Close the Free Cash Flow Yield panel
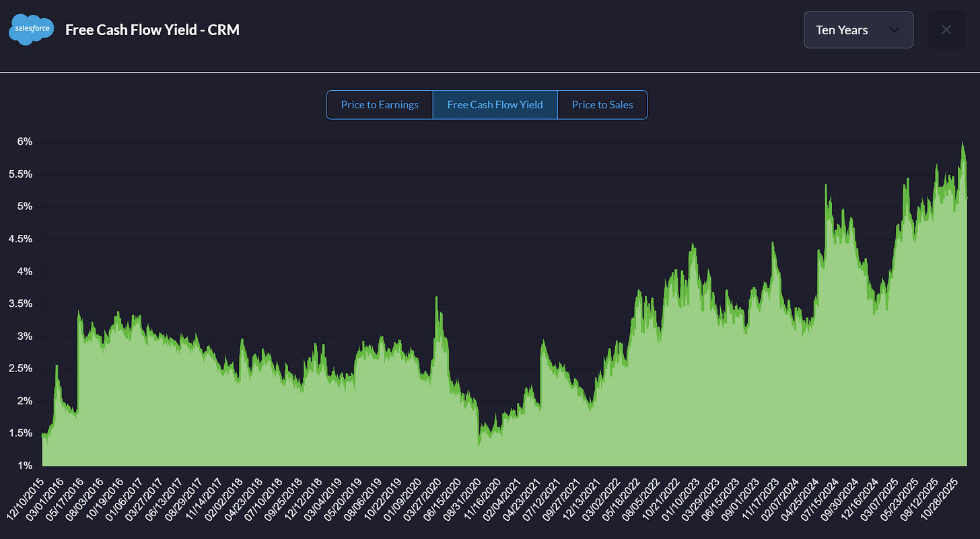This screenshot has height=539, width=980. 946,30
